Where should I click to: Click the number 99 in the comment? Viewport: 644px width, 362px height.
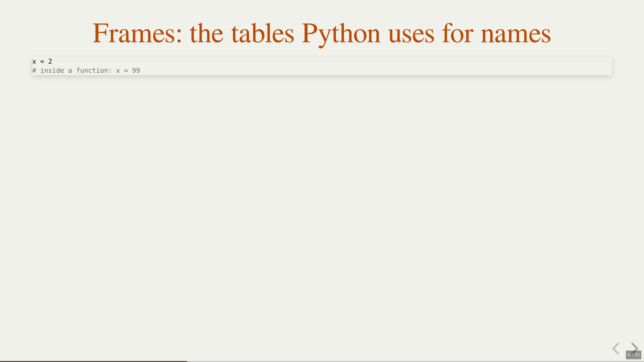tap(136, 71)
